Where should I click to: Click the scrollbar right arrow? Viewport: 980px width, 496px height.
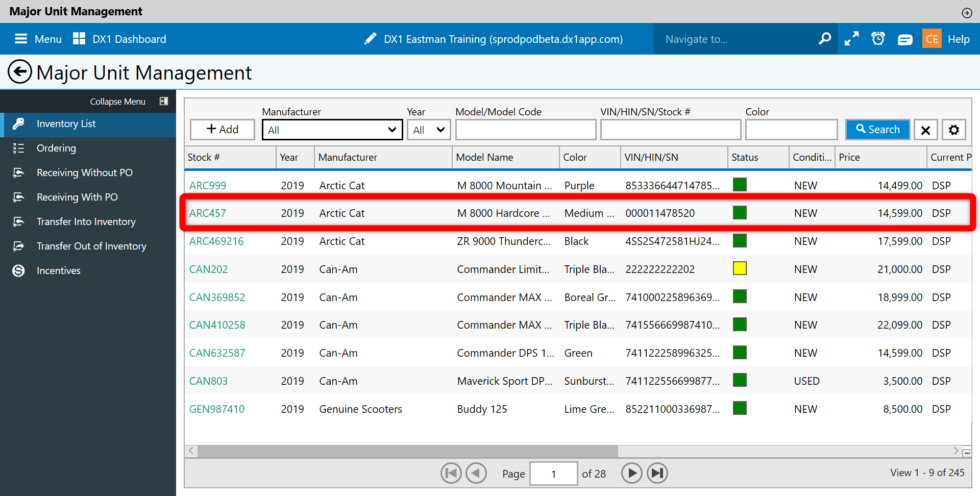[x=955, y=451]
